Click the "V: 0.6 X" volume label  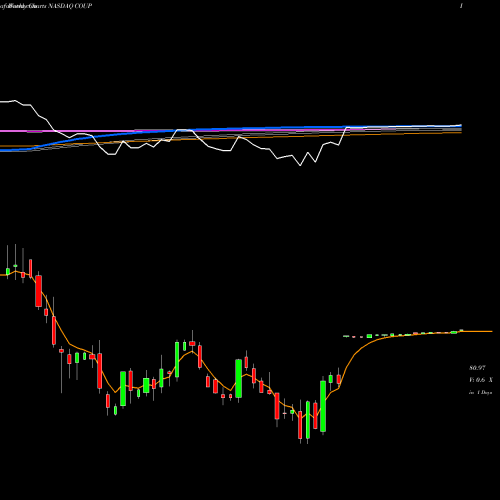coord(481,380)
